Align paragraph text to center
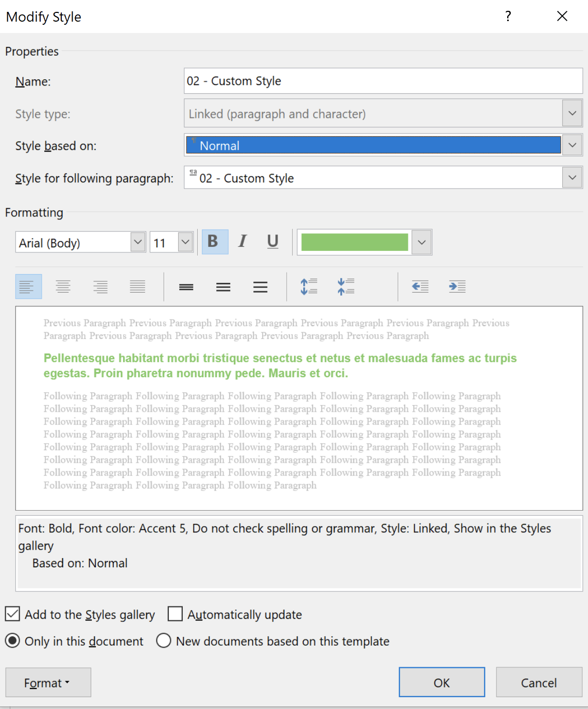The width and height of the screenshot is (588, 709). coord(63,287)
